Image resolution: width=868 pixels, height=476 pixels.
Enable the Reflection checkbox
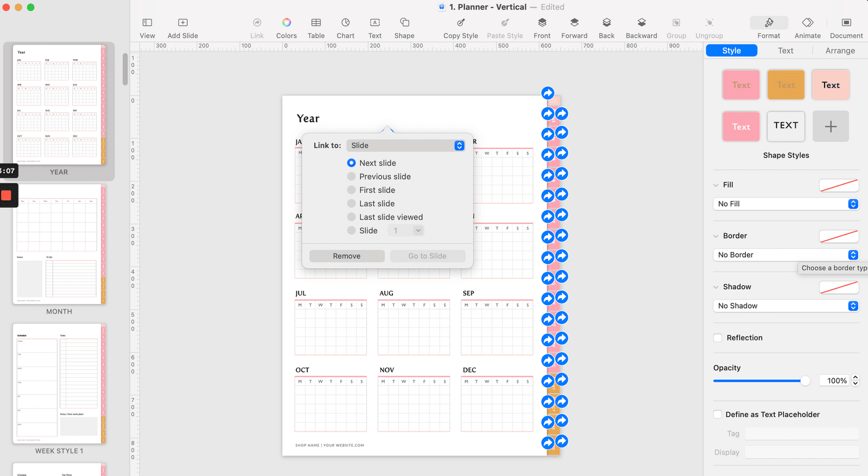[718, 338]
